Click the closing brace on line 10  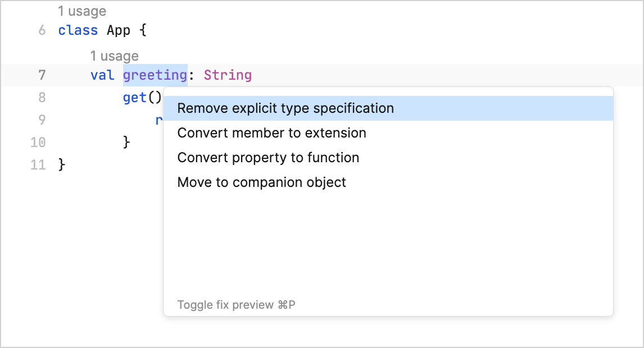click(x=127, y=142)
